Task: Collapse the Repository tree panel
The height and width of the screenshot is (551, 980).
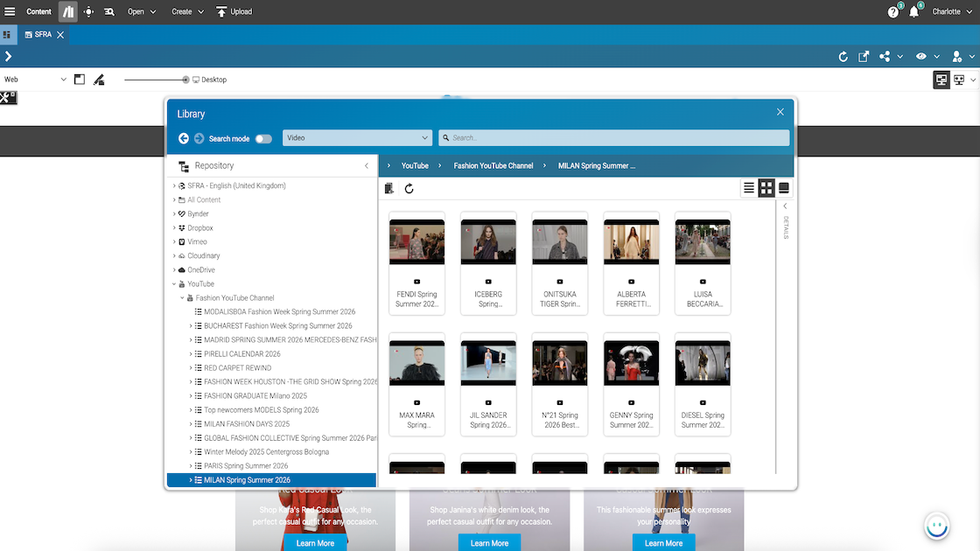Action: [367, 165]
